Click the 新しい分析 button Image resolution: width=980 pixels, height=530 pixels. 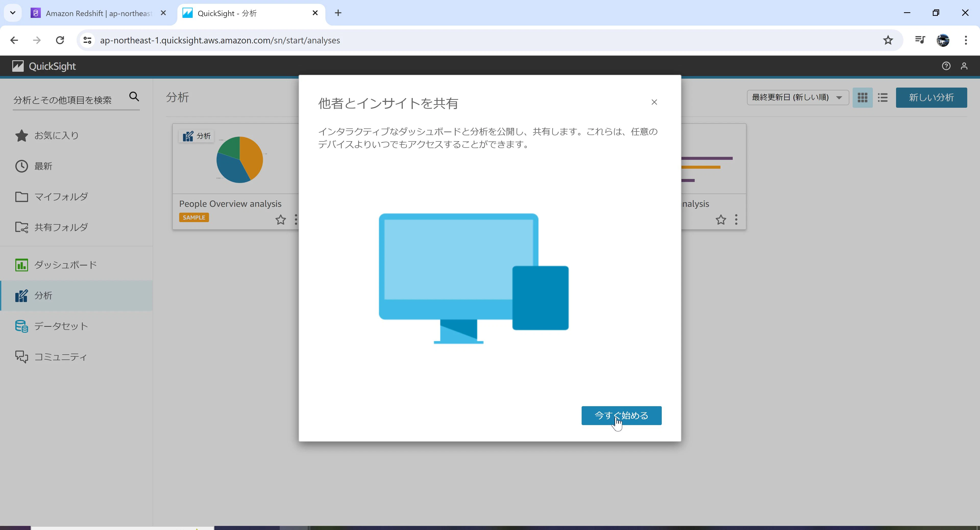click(931, 98)
